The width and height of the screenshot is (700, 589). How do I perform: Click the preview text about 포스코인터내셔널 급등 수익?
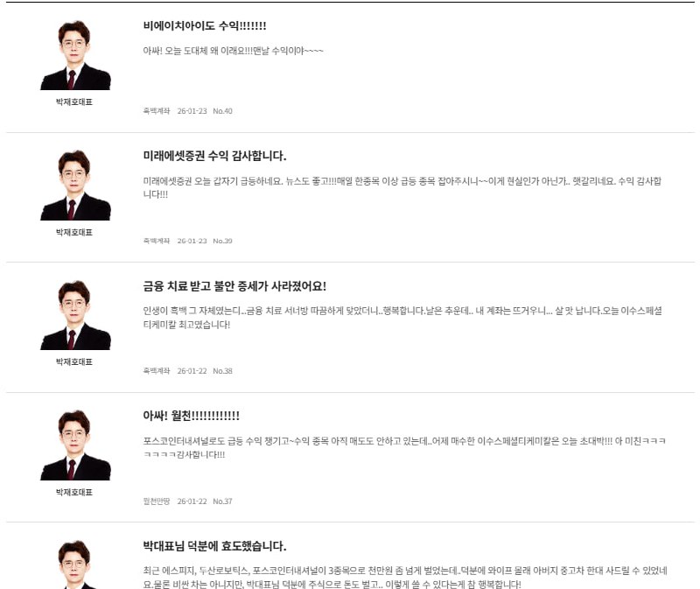click(404, 447)
